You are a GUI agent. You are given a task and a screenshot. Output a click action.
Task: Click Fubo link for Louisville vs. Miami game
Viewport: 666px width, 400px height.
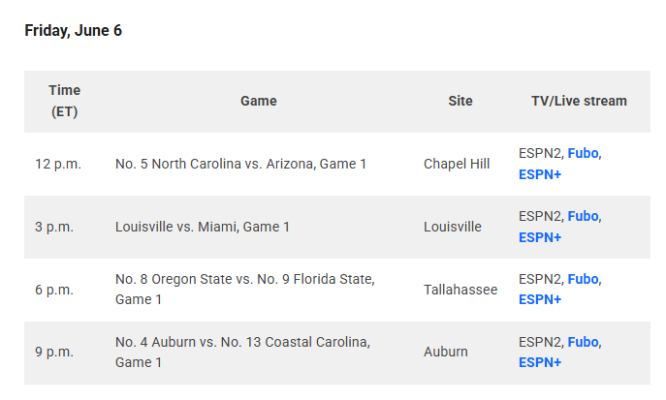point(583,216)
